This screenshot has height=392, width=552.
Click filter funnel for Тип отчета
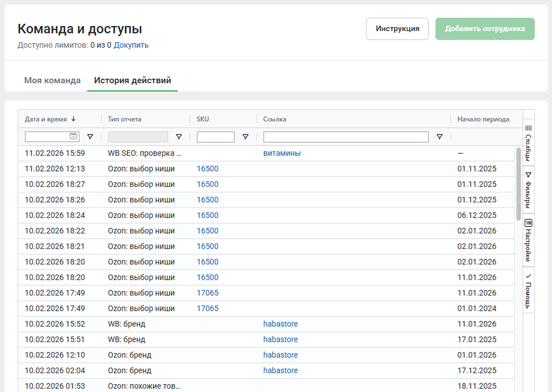pos(179,137)
